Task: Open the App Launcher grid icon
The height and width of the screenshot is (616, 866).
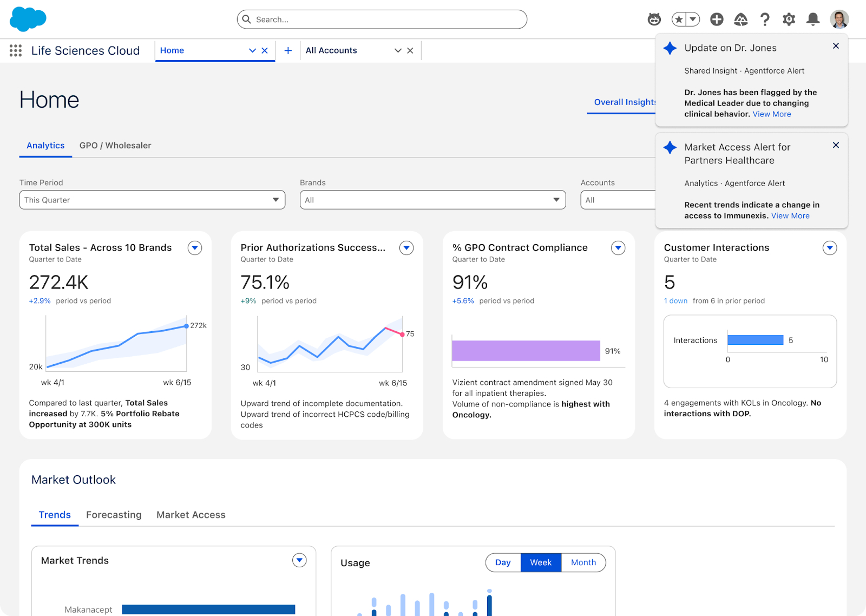Action: click(x=16, y=51)
